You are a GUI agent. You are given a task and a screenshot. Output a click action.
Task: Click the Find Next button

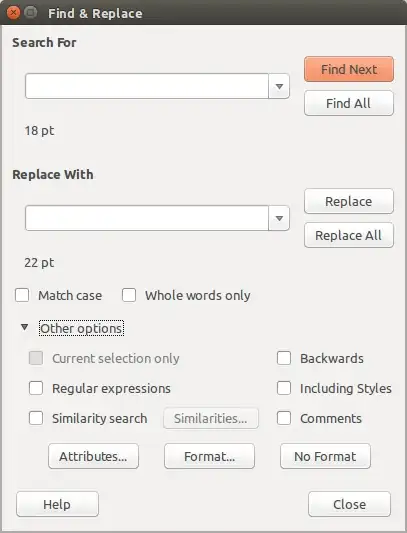[349, 69]
